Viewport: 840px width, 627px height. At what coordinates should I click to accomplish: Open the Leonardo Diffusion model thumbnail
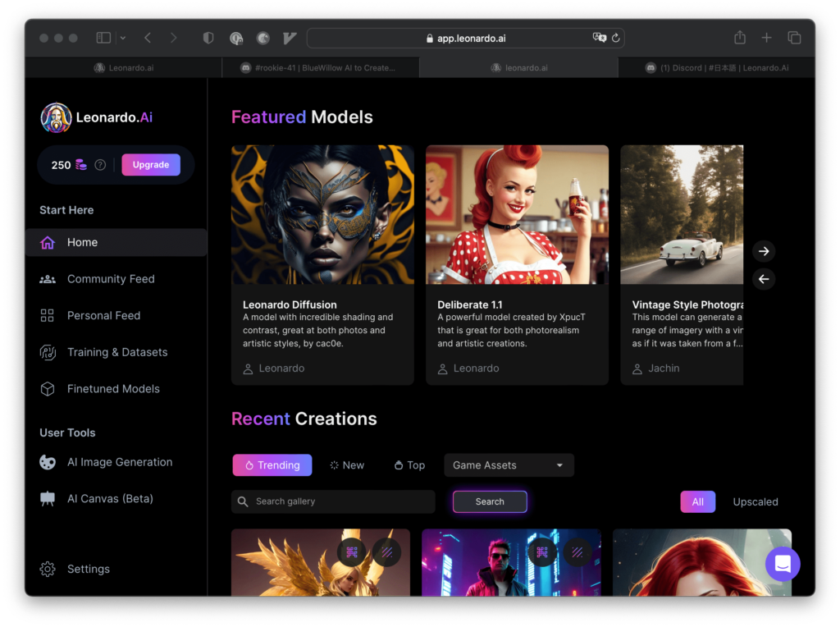(322, 214)
